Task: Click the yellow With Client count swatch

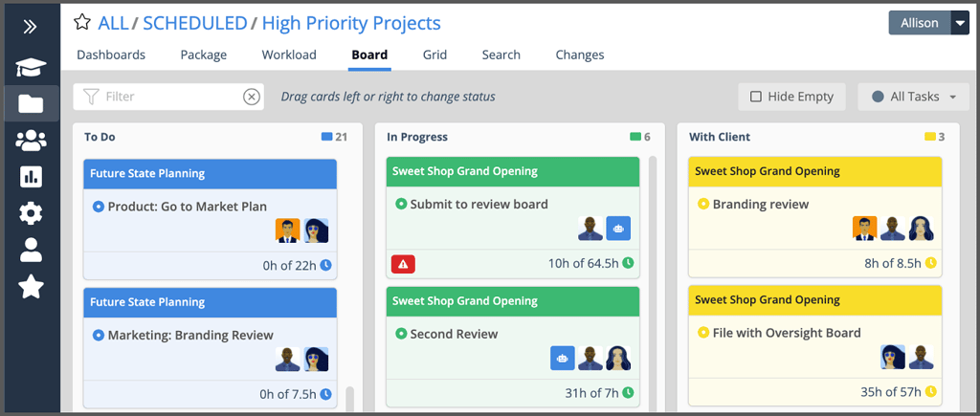Action: pos(930,137)
